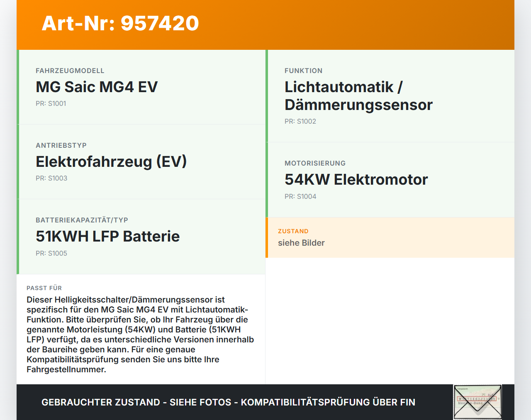Viewport: 531px width, 420px height.
Task: Click the Elektrofahrzeug (EV) drive type value
Action: pos(111,162)
